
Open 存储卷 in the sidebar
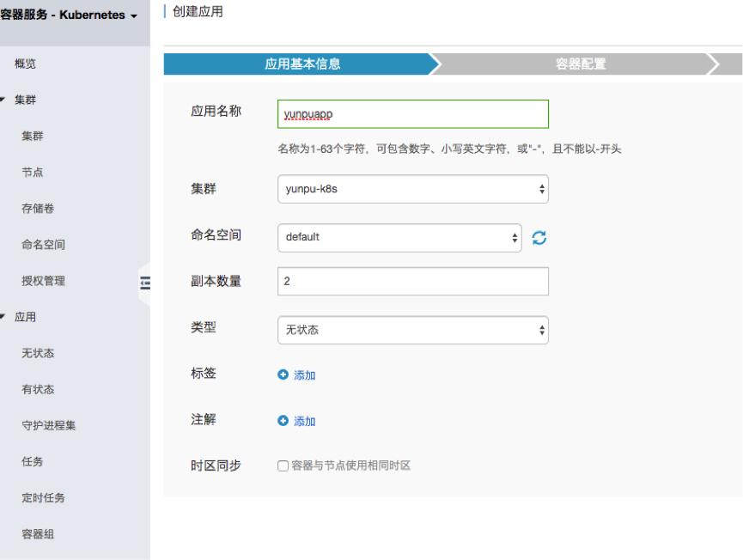(38, 209)
